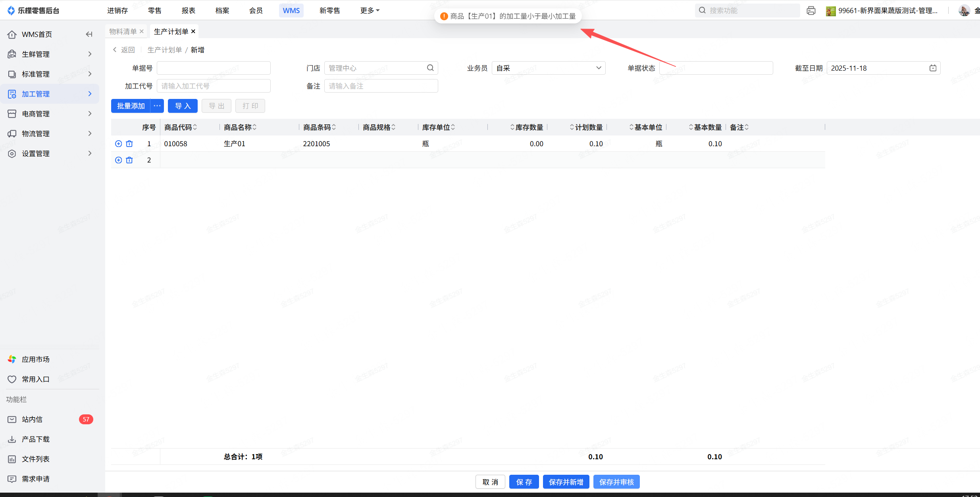Open calendar picker for 截至日期

(x=933, y=68)
